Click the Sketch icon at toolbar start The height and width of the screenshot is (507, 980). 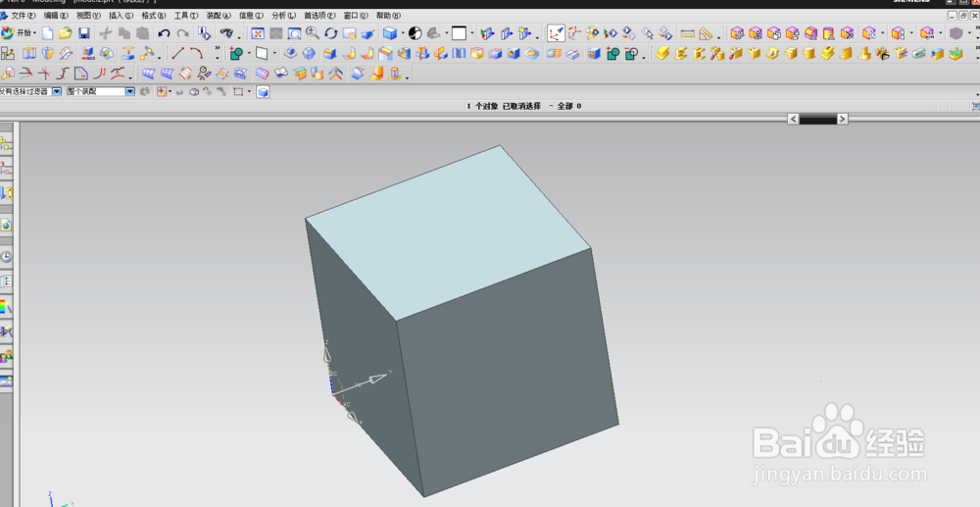[8, 53]
